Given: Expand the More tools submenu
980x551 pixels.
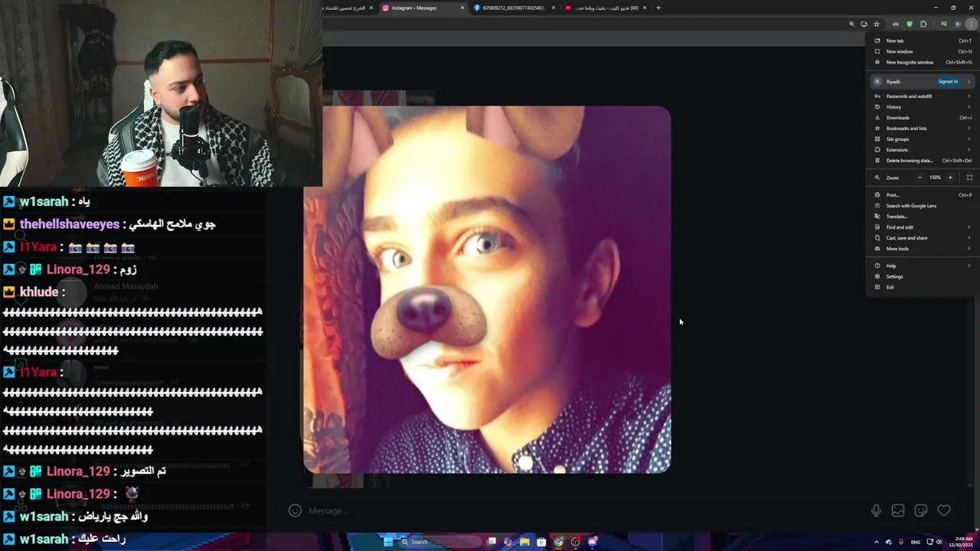Looking at the screenshot, I should (923, 249).
